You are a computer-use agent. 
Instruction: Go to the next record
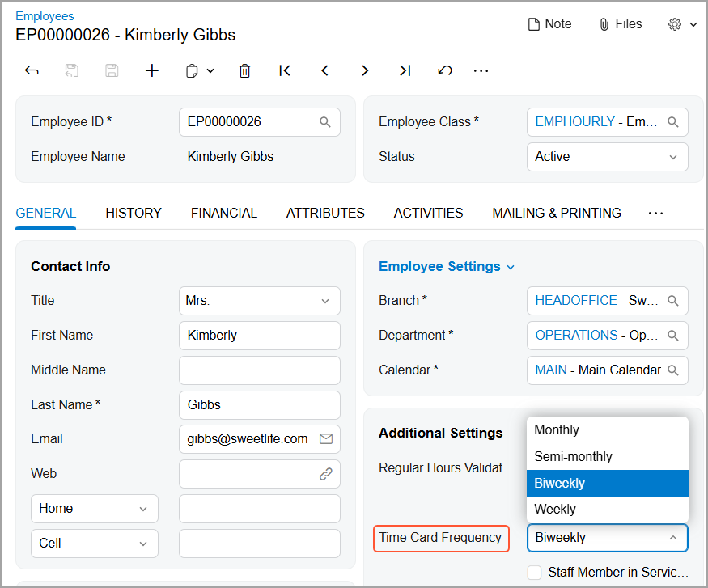click(x=365, y=70)
